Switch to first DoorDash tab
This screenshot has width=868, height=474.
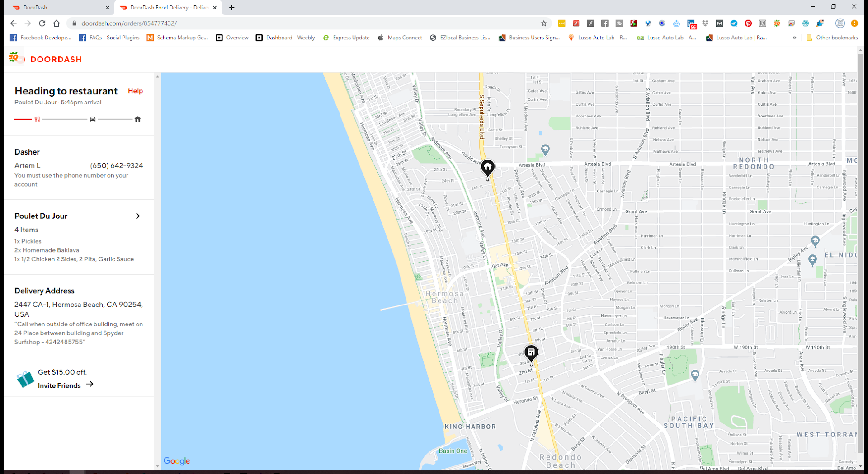[59, 8]
